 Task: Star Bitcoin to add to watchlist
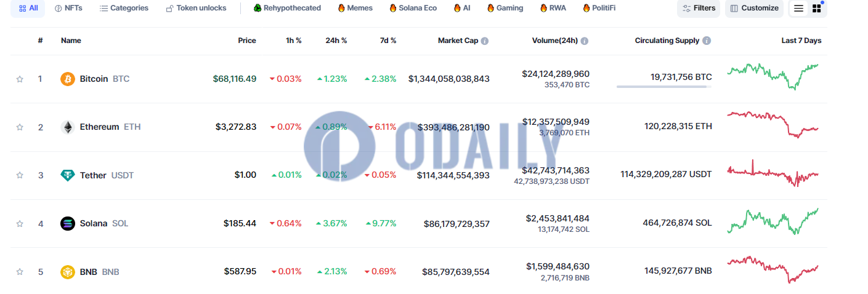(20, 79)
